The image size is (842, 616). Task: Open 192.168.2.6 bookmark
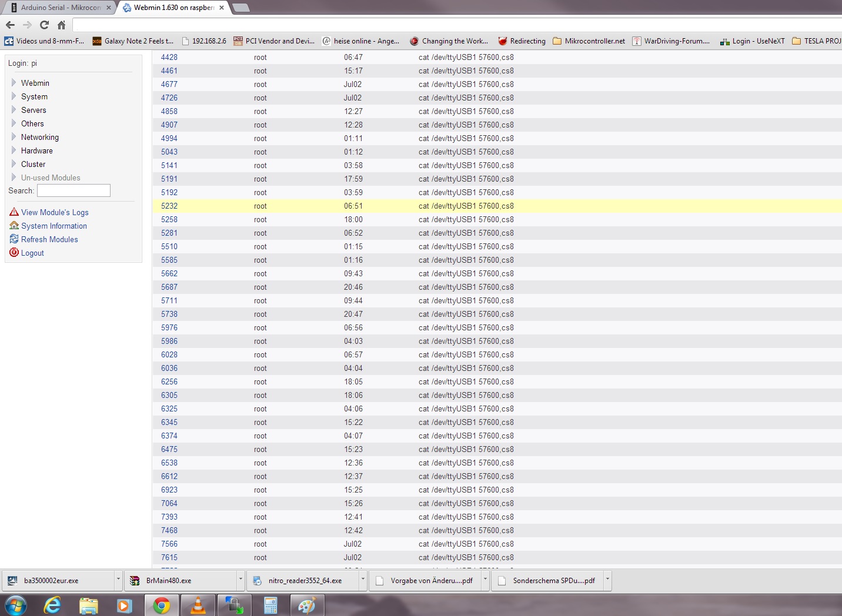point(204,41)
